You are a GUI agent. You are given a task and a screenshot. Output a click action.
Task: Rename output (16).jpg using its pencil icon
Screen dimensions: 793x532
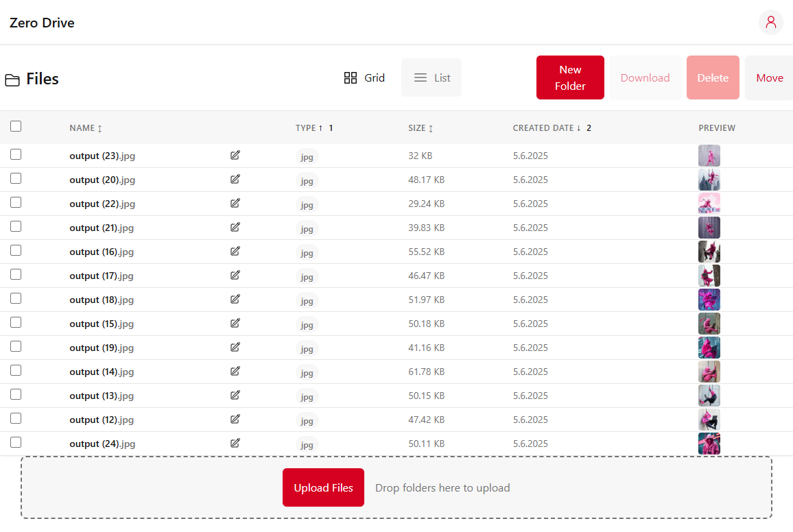(235, 251)
